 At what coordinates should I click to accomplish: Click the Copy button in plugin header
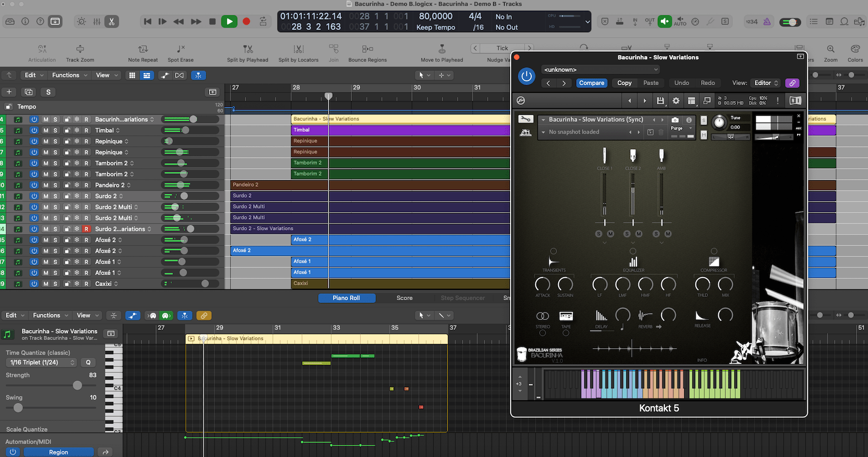(624, 83)
